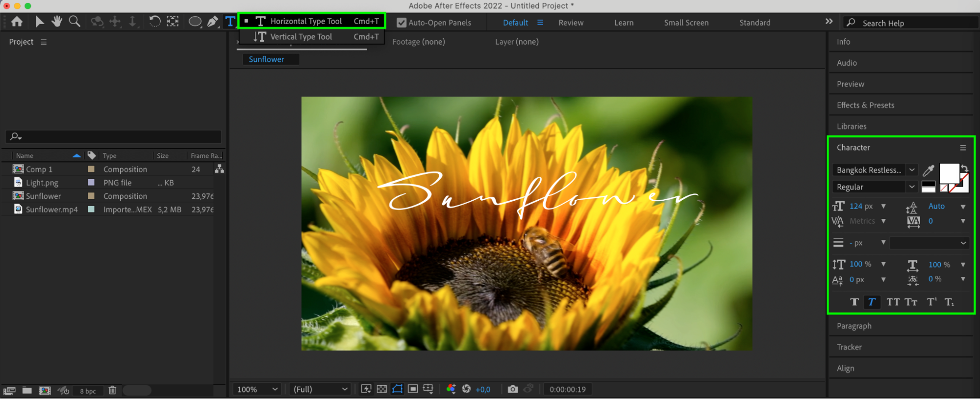The height and width of the screenshot is (399, 980).
Task: Show channel and color management settings
Action: [x=451, y=389]
